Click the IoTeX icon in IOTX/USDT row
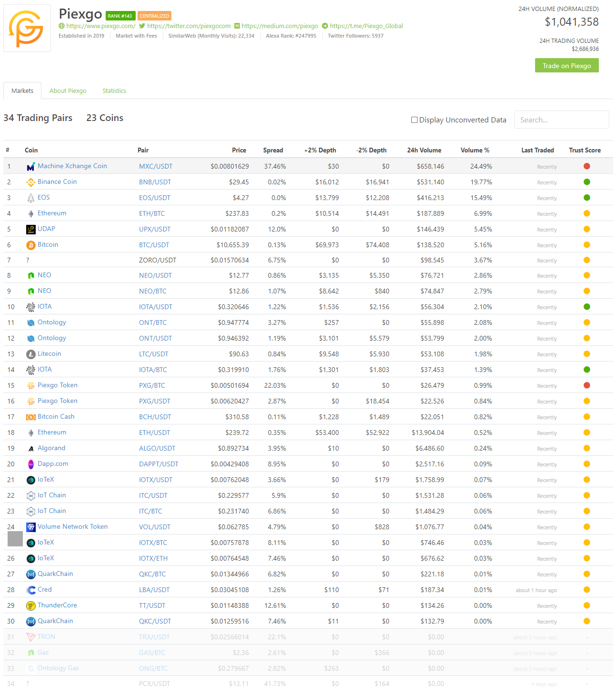This screenshot has width=616, height=695. pos(31,480)
